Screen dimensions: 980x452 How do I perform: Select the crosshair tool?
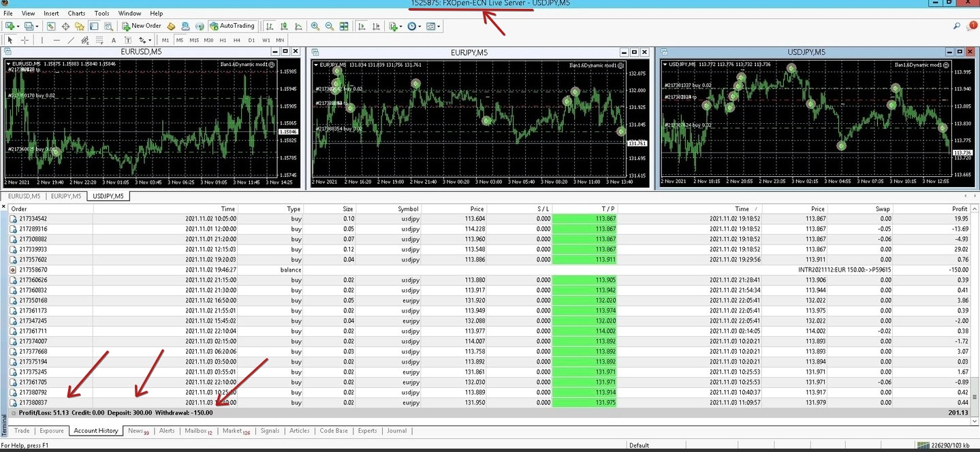(x=25, y=40)
